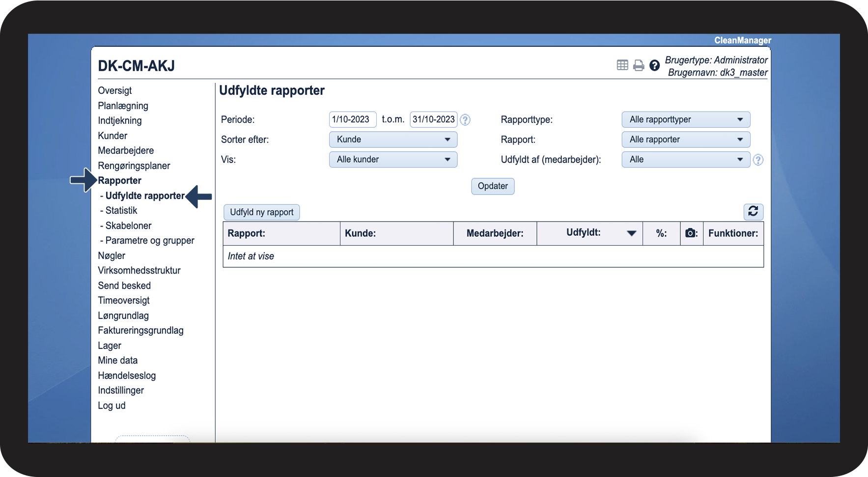The height and width of the screenshot is (477, 868).
Task: Go to Rengøringsplaner in the sidebar
Action: pos(134,166)
